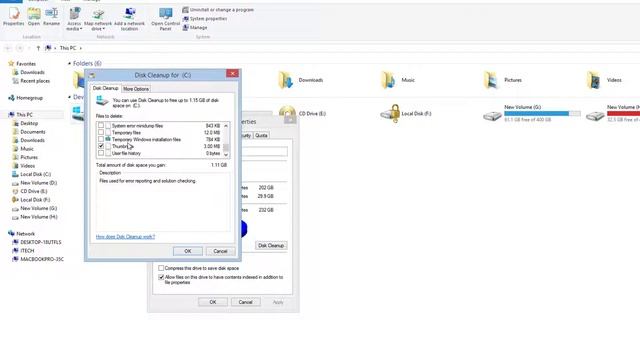Open the Music folder in the Folders section
640x360 pixels.
pos(398,80)
